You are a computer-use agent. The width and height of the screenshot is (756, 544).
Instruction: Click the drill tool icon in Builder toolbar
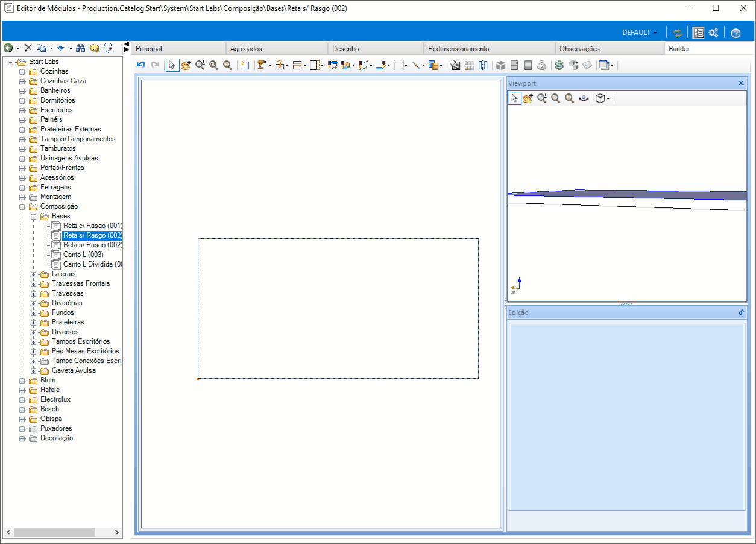click(261, 65)
